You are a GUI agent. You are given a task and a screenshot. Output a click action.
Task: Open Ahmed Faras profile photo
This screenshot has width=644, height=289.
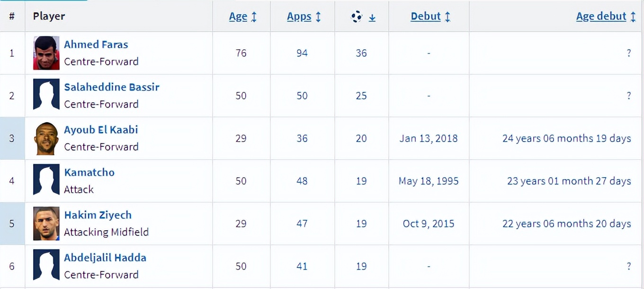click(46, 53)
